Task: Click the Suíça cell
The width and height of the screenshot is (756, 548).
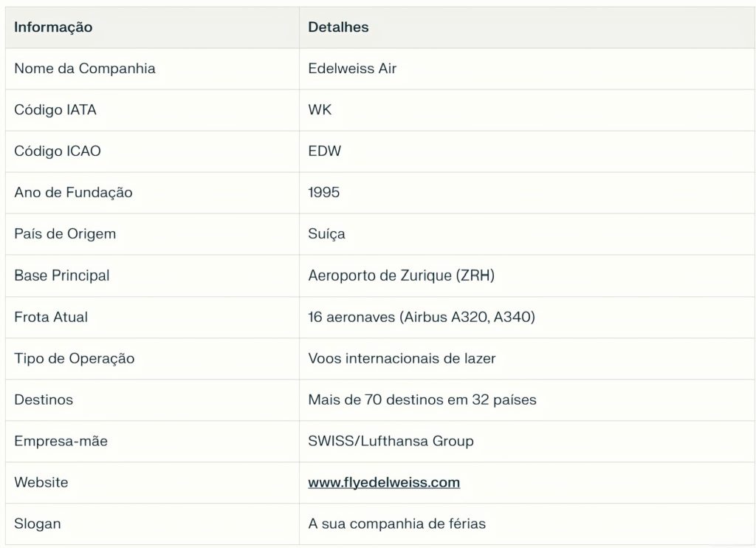Action: 326,234
